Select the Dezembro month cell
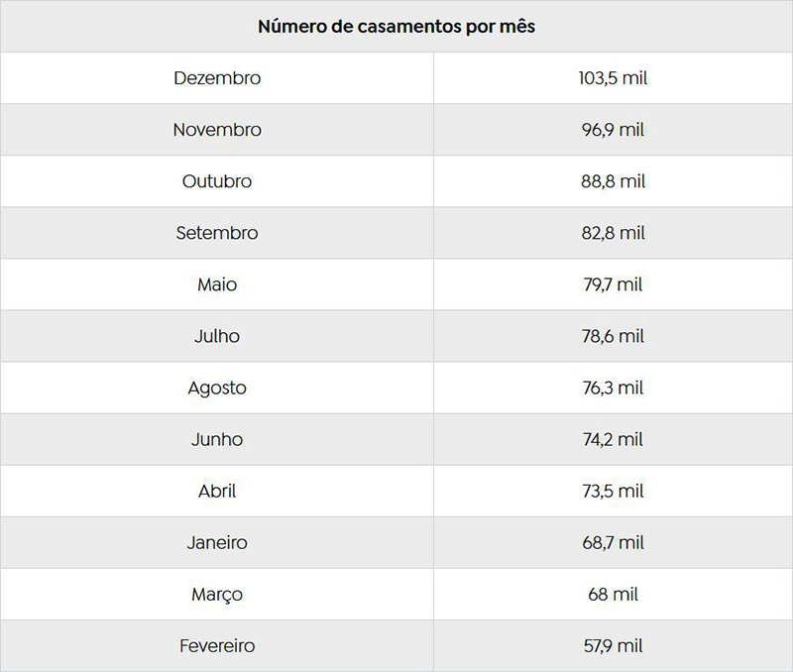Image resolution: width=793 pixels, height=672 pixels. tap(217, 78)
